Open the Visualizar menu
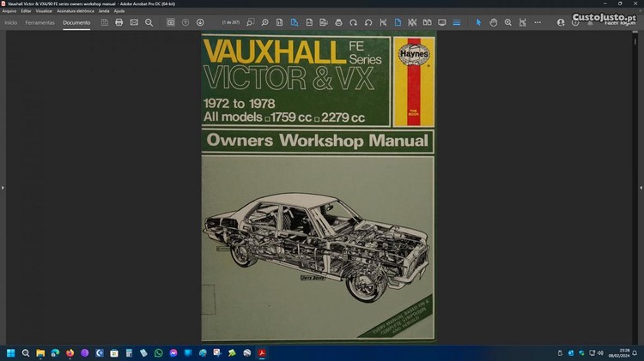 [44, 10]
